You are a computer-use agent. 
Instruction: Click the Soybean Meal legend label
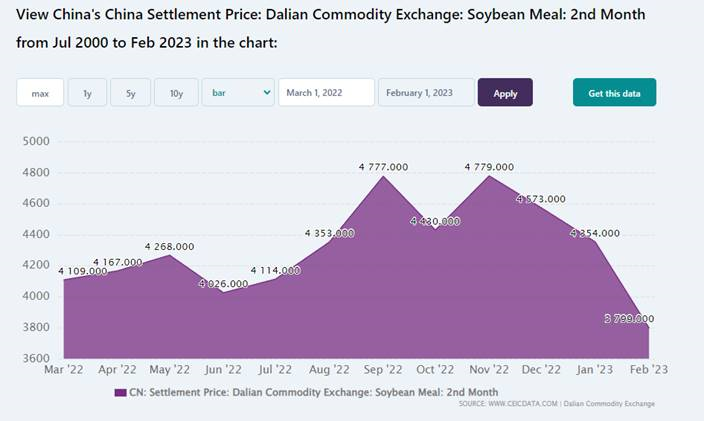(313, 392)
